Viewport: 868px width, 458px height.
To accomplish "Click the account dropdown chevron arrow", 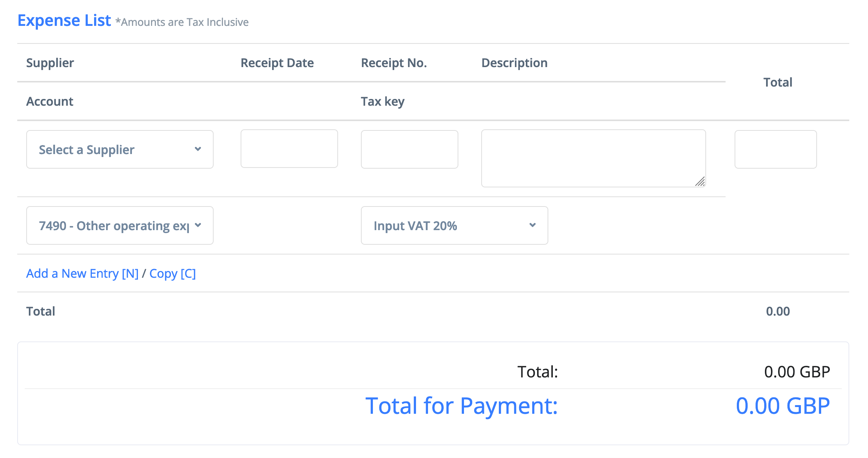I will click(198, 225).
